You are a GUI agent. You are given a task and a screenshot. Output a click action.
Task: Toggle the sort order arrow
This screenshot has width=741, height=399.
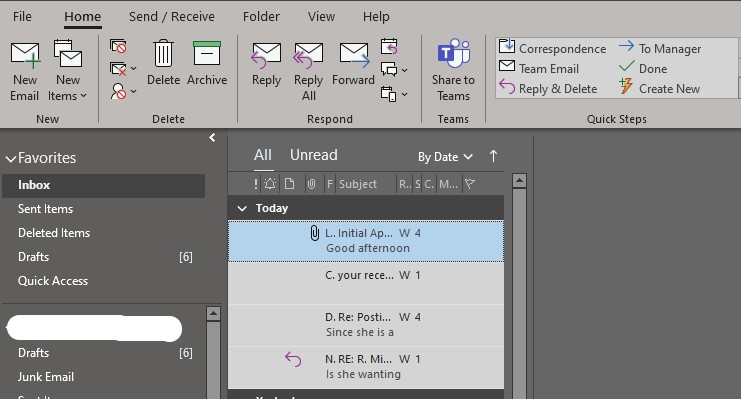(x=493, y=156)
